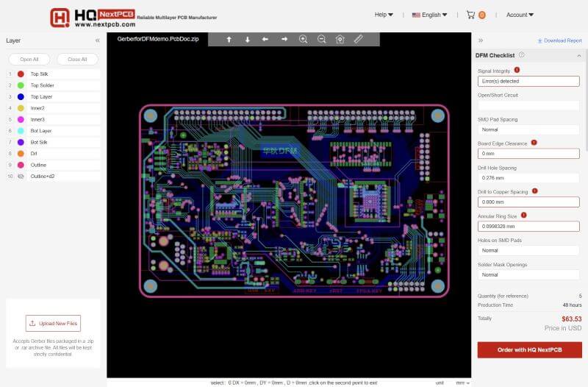The height and width of the screenshot is (387, 588).
Task: Toggle the Bot Layer visibility
Action: coord(21,131)
